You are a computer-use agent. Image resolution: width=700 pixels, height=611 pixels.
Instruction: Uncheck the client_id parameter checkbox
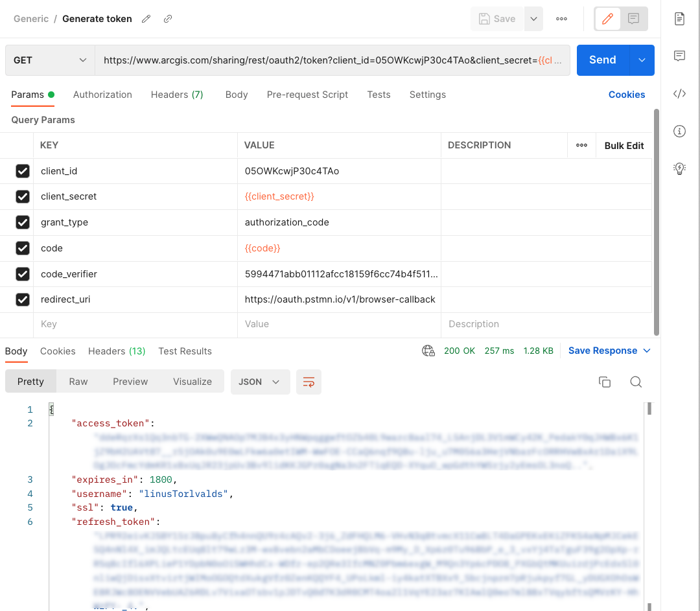[23, 171]
